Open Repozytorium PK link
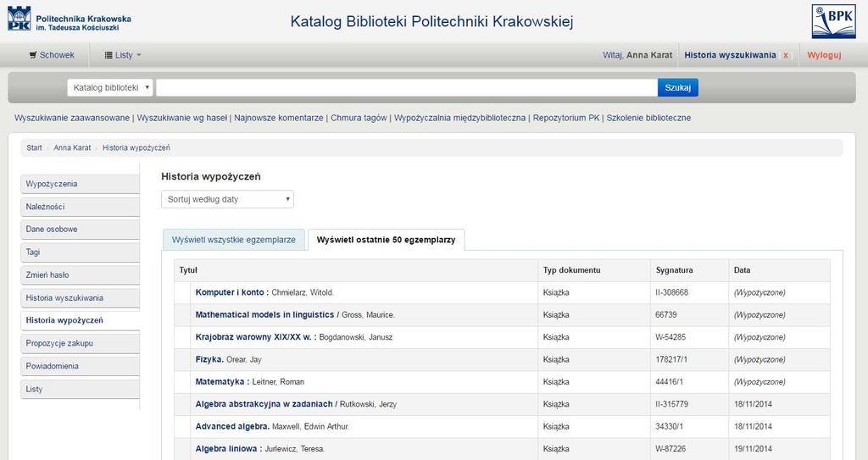This screenshot has width=868, height=460. (565, 118)
